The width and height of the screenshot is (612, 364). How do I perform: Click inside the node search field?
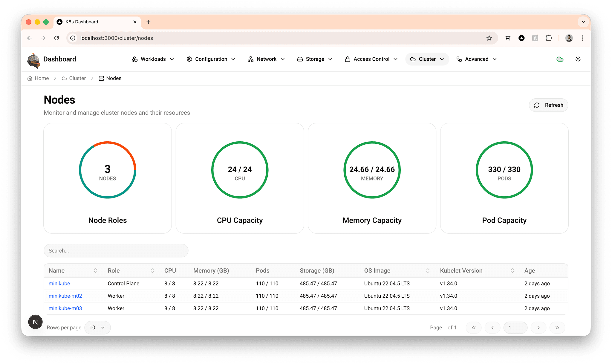[116, 250]
